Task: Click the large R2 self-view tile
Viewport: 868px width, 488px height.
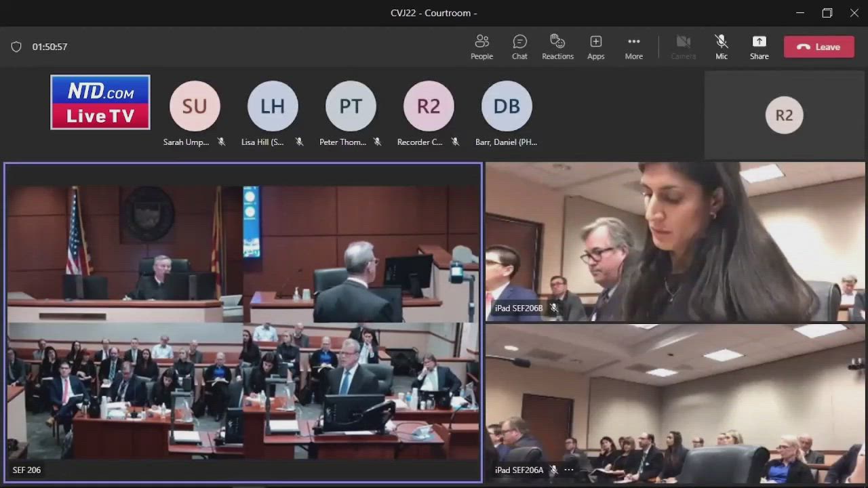Action: (784, 115)
